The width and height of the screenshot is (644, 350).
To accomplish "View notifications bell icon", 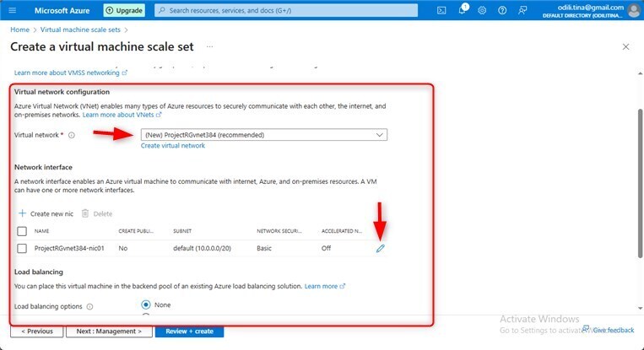I will click(463, 9).
